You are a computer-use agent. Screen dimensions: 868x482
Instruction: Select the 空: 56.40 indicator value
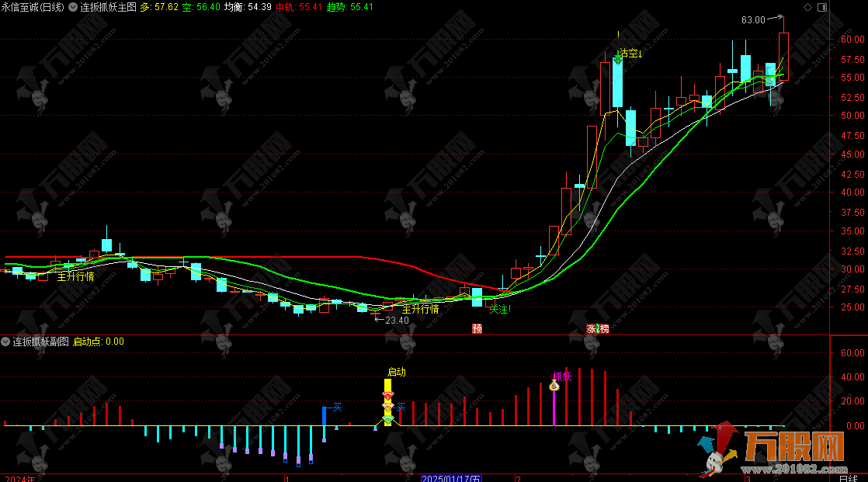[x=201, y=7]
